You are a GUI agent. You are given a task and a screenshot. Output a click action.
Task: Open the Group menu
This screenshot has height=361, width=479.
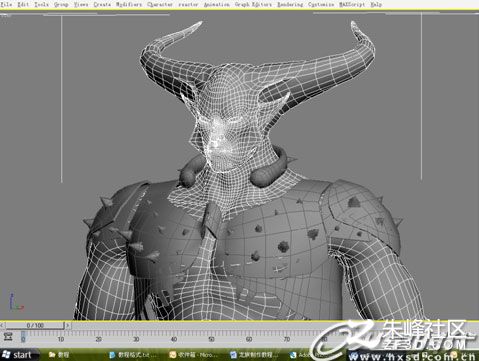[x=61, y=4]
